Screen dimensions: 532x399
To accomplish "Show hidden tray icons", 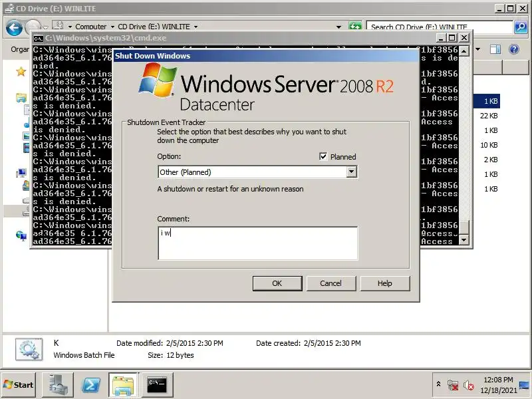I will coord(438,384).
